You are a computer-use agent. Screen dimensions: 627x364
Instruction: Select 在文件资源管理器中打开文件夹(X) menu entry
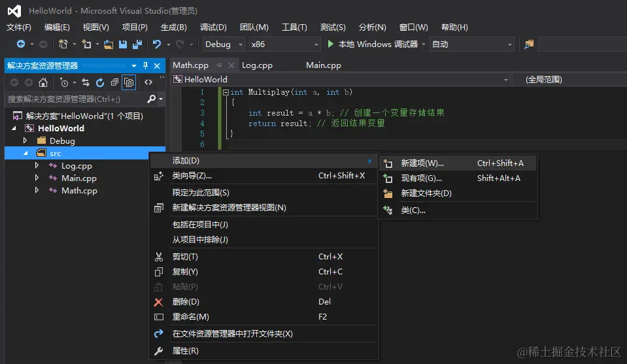(x=264, y=334)
